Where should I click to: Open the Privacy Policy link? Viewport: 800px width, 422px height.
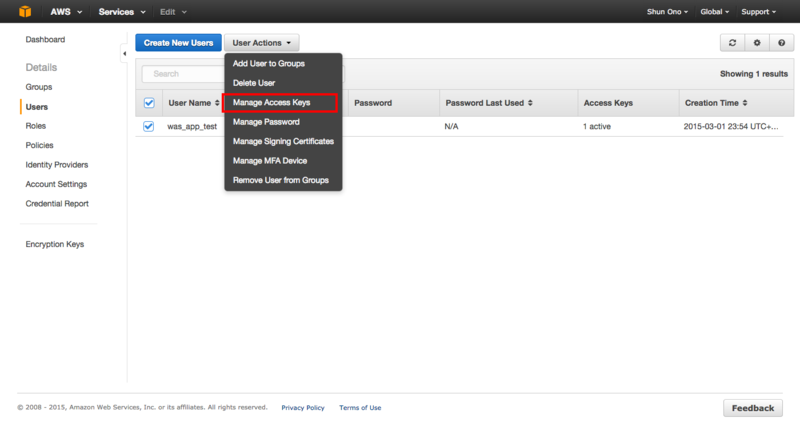[x=303, y=408]
